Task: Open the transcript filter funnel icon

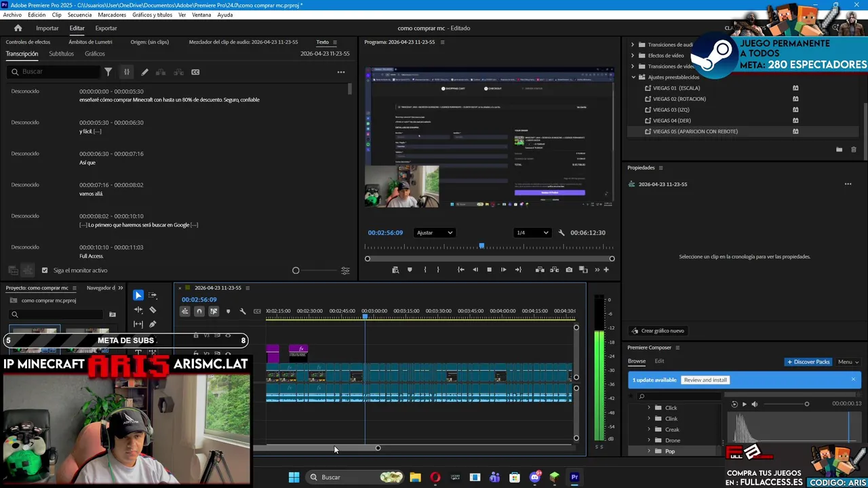Action: [x=108, y=72]
